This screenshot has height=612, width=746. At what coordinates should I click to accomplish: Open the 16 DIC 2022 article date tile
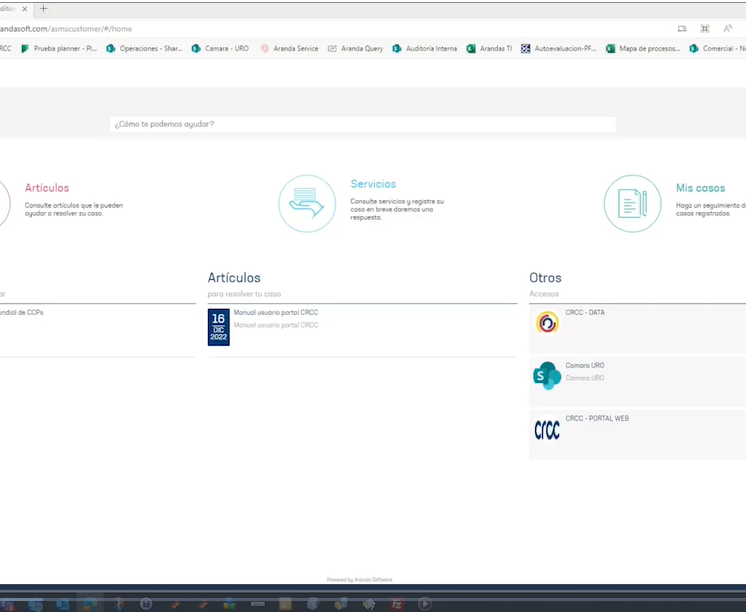(218, 327)
